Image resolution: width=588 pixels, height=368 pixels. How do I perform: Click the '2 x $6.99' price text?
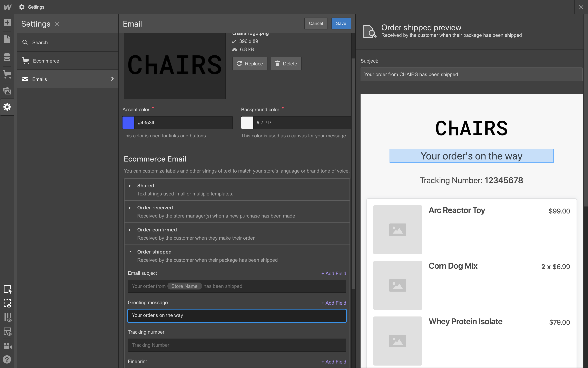point(556,267)
